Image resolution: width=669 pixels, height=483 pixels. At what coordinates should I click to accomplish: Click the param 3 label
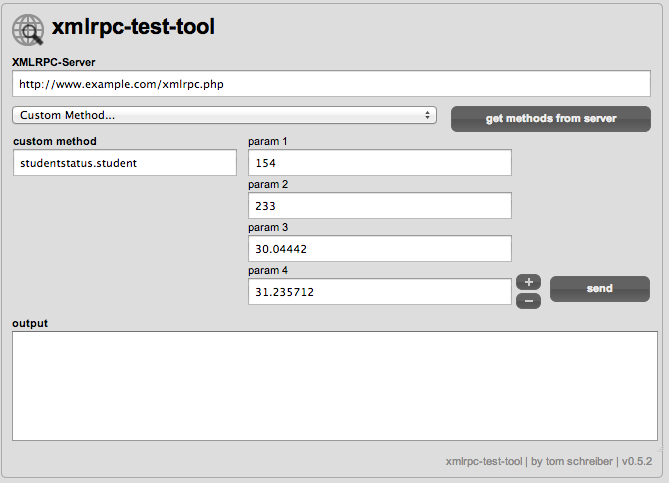[268, 228]
